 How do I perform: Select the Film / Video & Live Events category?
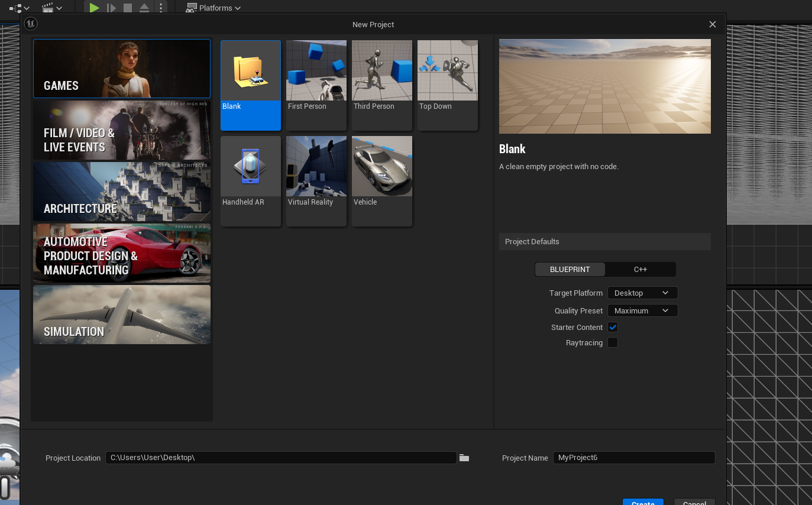(x=122, y=130)
